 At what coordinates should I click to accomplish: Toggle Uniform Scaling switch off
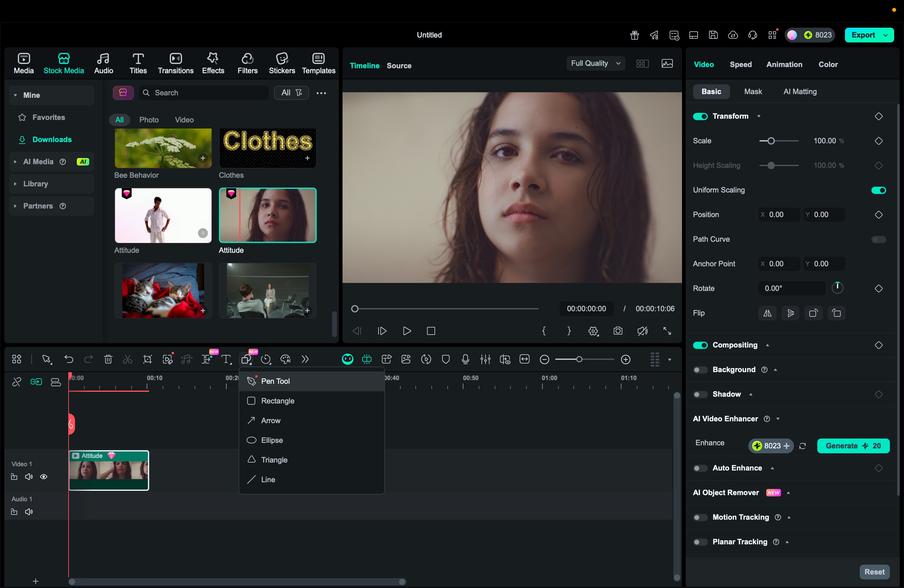[x=878, y=190]
